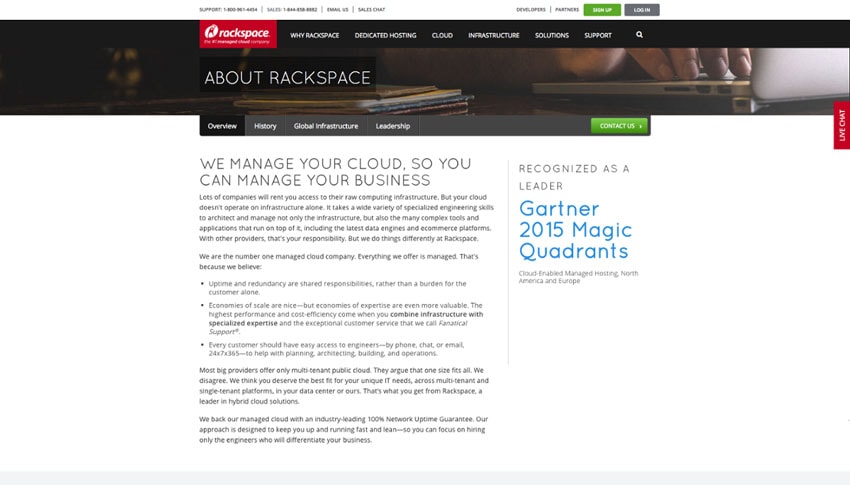
Task: Click the Sales Chat link
Action: click(371, 10)
